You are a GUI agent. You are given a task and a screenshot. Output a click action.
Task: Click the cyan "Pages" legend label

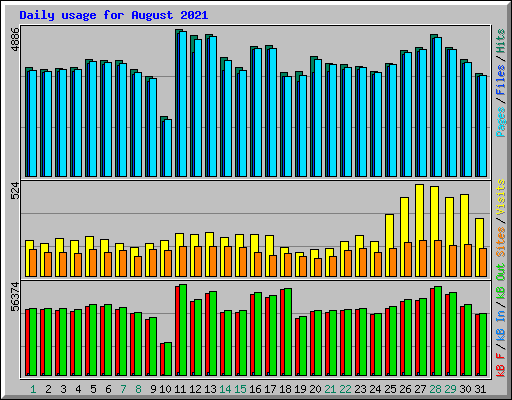[x=501, y=122]
